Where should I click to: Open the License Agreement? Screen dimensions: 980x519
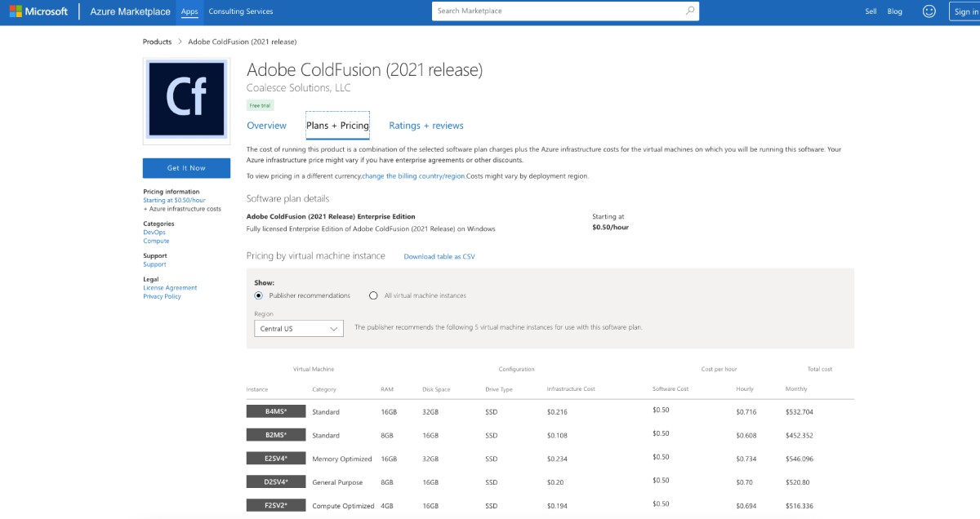[x=170, y=287]
